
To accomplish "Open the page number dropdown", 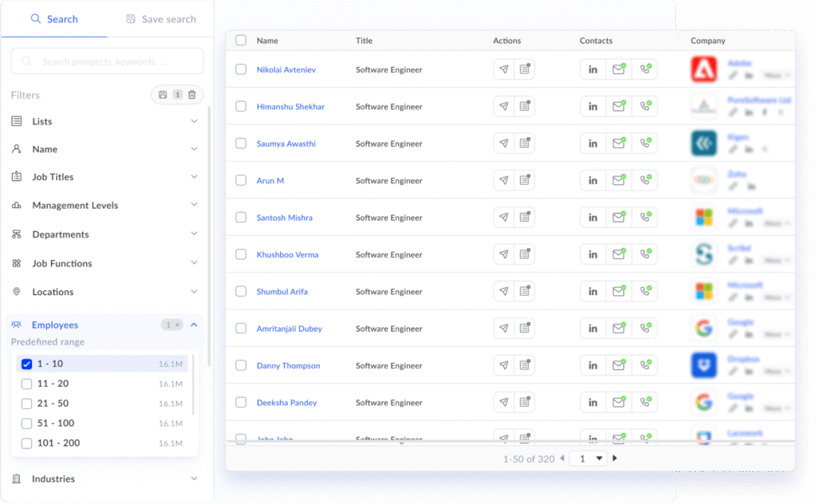I will click(x=589, y=459).
